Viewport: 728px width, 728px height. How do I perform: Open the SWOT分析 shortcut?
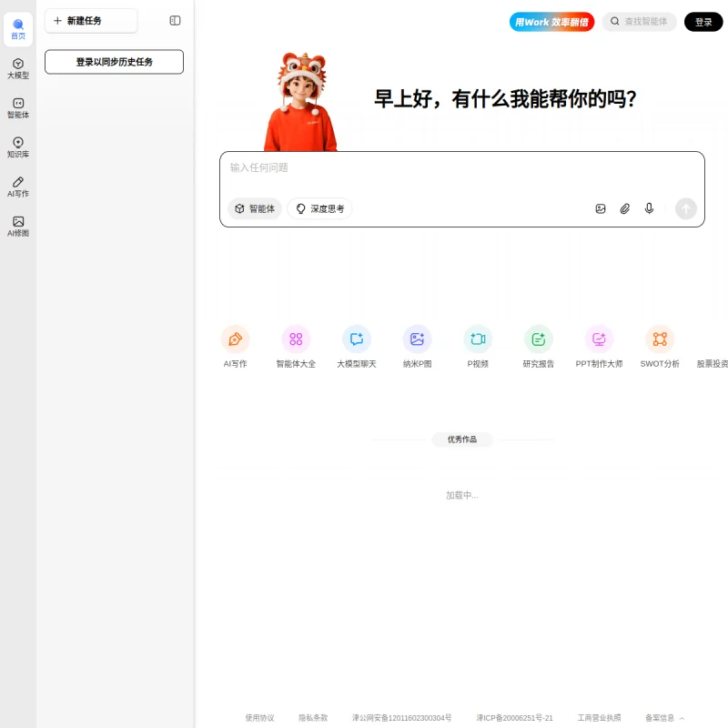click(x=660, y=347)
